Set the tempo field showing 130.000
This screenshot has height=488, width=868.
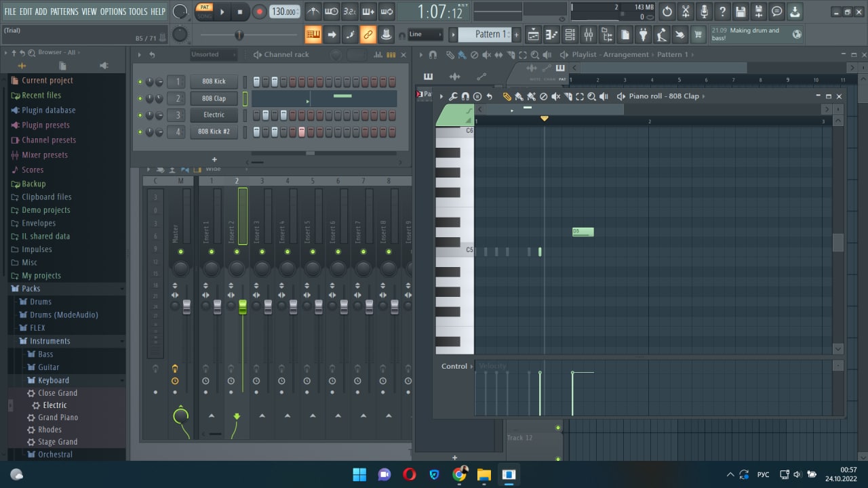(x=285, y=12)
